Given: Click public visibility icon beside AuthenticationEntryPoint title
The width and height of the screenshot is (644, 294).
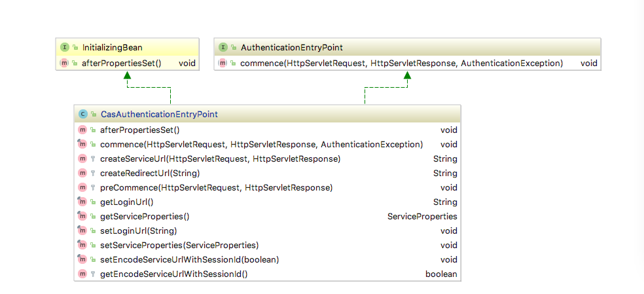Looking at the screenshot, I should [233, 48].
